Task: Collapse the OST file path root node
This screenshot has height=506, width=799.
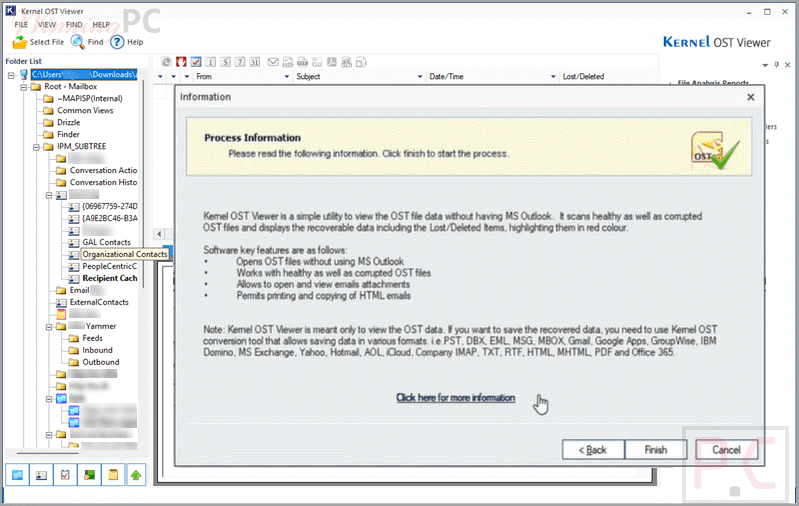Action: [x=11, y=75]
